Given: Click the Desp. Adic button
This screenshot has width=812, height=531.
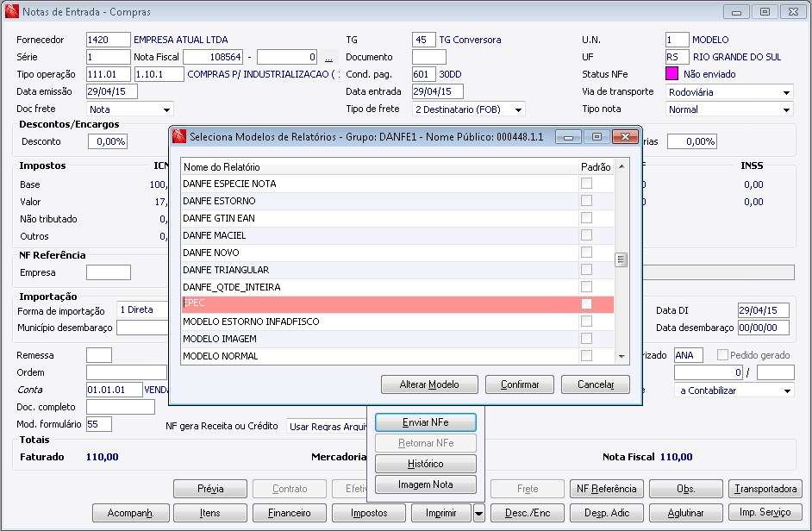Looking at the screenshot, I should (x=606, y=513).
